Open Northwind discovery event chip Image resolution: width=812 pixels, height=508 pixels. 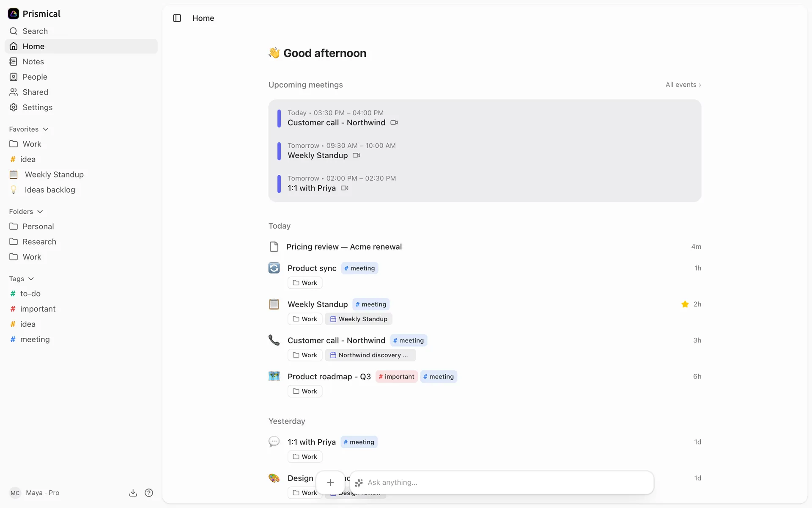pos(370,355)
